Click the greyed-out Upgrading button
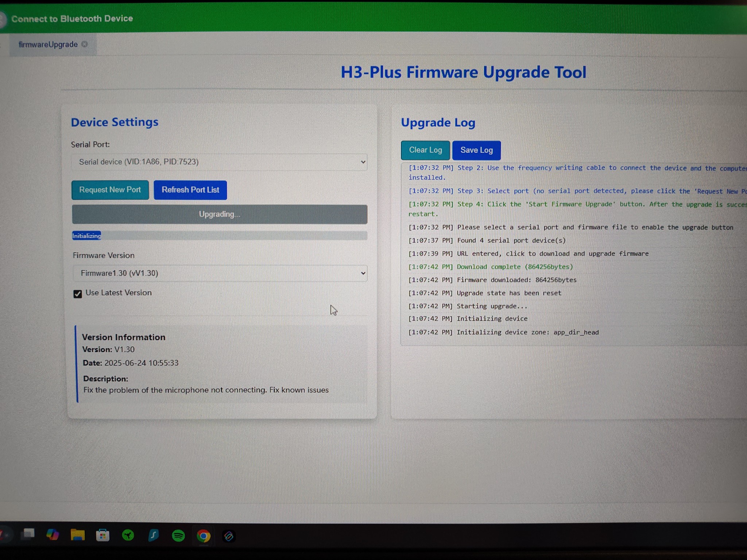The image size is (747, 560). [x=220, y=214]
